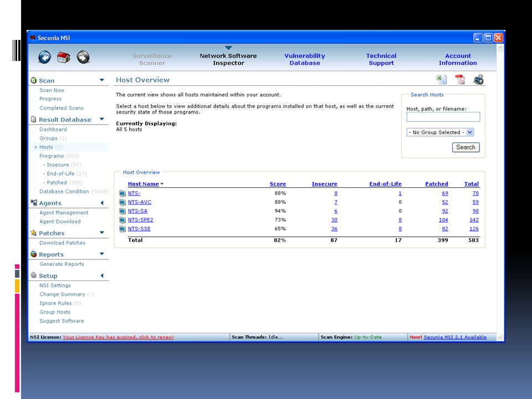532x399 pixels.
Task: Open Generate Reports
Action: click(62, 264)
